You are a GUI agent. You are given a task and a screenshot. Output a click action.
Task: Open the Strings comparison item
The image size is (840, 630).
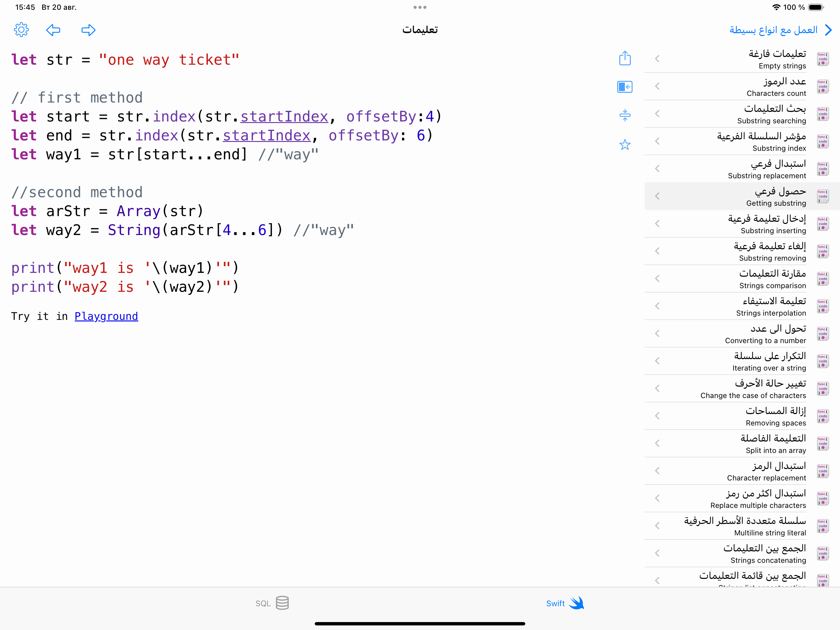click(x=742, y=278)
